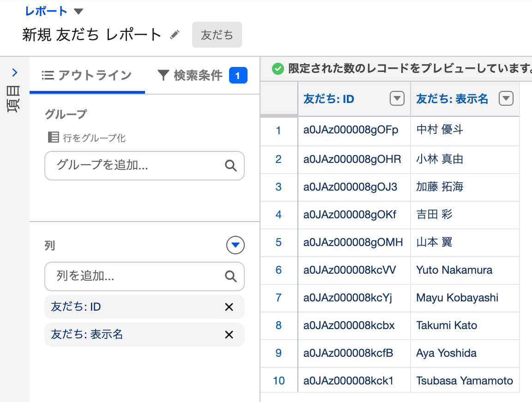Open the 列 options dropdown button
The width and height of the screenshot is (532, 402).
coord(235,245)
